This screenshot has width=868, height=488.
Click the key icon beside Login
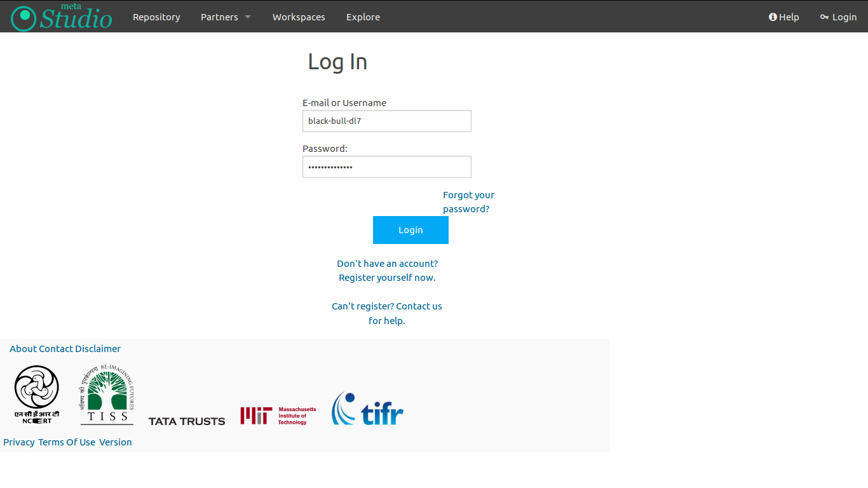click(824, 17)
